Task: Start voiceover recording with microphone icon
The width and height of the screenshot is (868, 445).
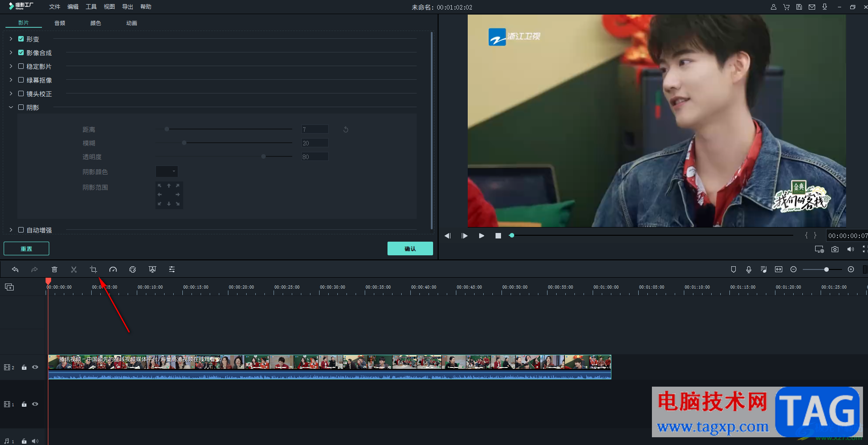Action: (749, 269)
